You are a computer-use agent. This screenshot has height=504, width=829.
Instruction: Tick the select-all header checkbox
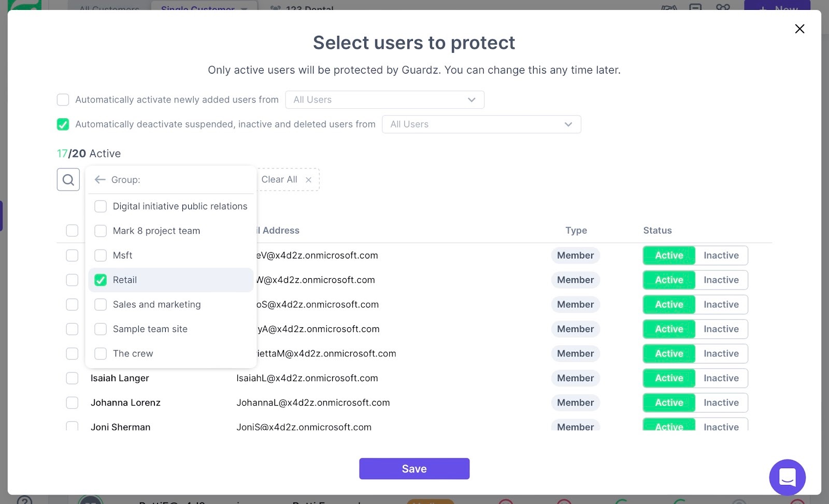[x=72, y=231]
